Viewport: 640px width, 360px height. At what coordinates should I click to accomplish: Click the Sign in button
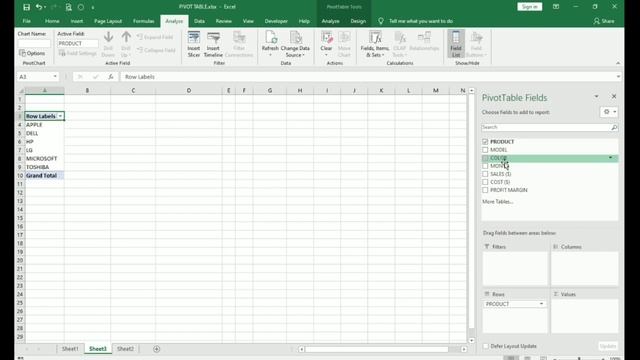tap(529, 7)
